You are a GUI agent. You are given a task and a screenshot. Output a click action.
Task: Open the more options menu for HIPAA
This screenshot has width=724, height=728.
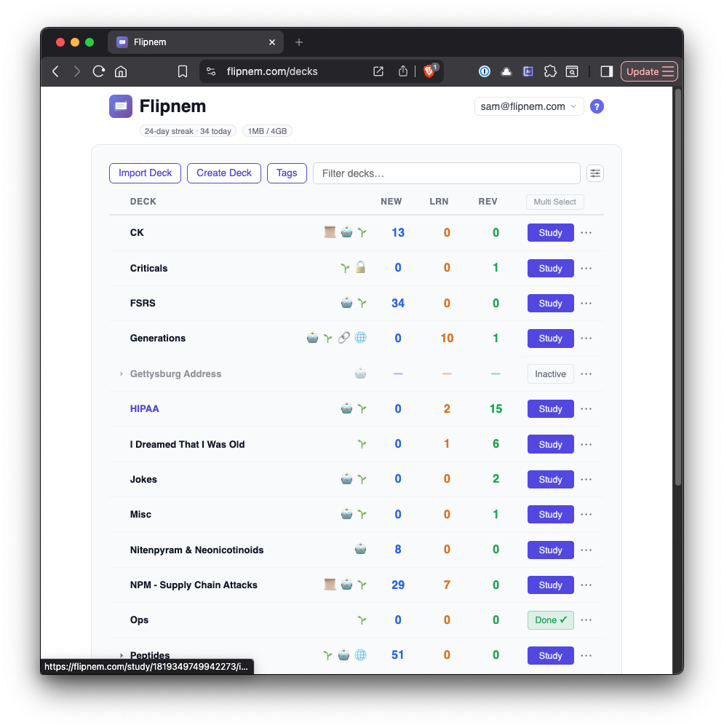[586, 409]
